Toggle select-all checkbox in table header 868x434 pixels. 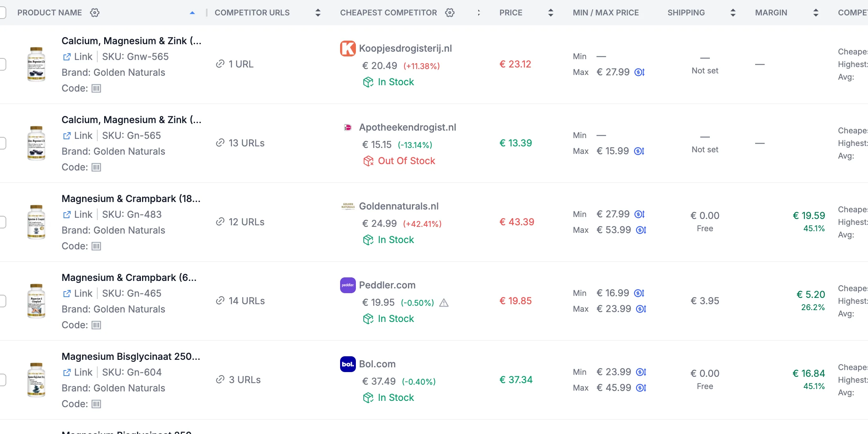coord(2,13)
